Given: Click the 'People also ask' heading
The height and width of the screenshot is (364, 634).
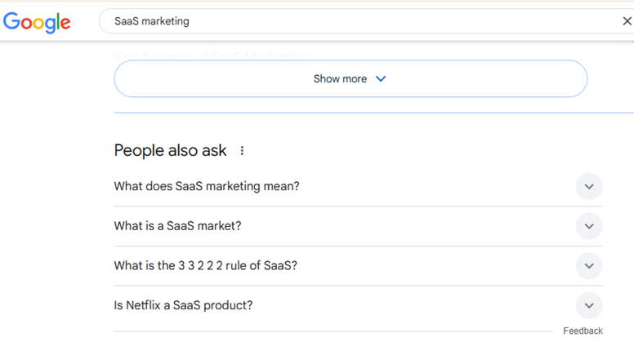Looking at the screenshot, I should click(x=170, y=151).
